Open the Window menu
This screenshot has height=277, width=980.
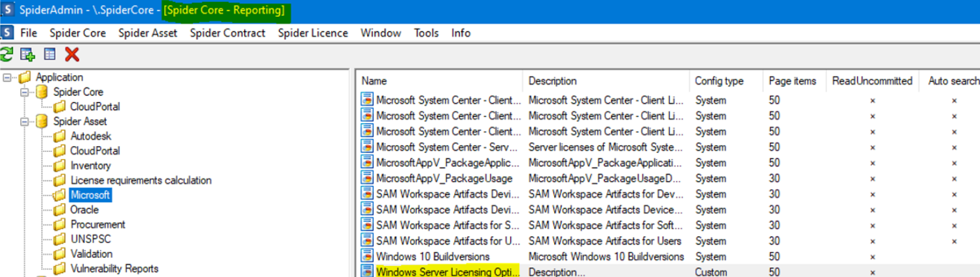pos(381,33)
